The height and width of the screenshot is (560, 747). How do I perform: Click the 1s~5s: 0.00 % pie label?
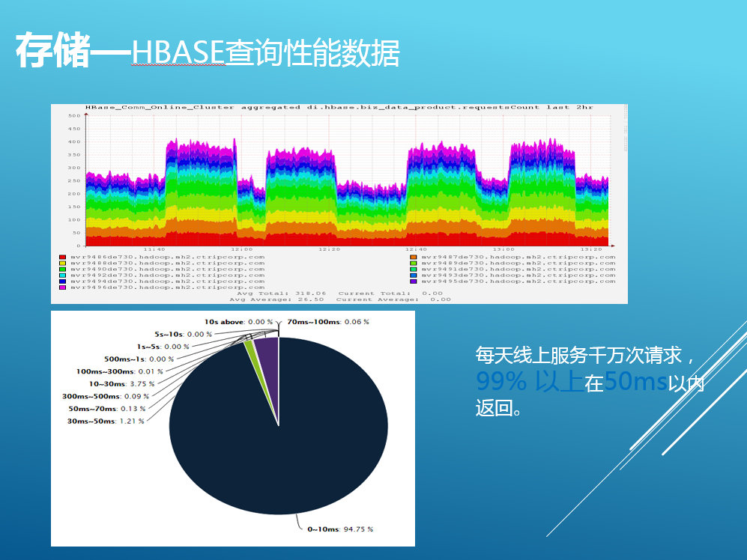tap(163, 347)
